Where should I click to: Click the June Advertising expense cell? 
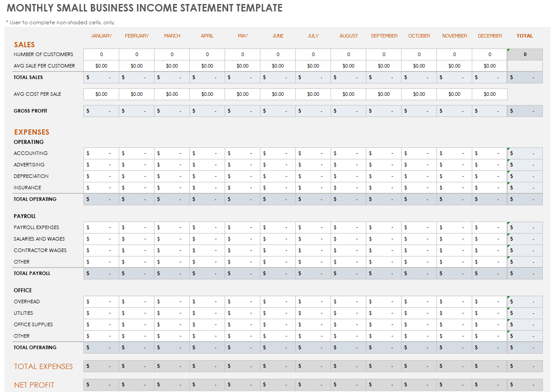tap(278, 165)
